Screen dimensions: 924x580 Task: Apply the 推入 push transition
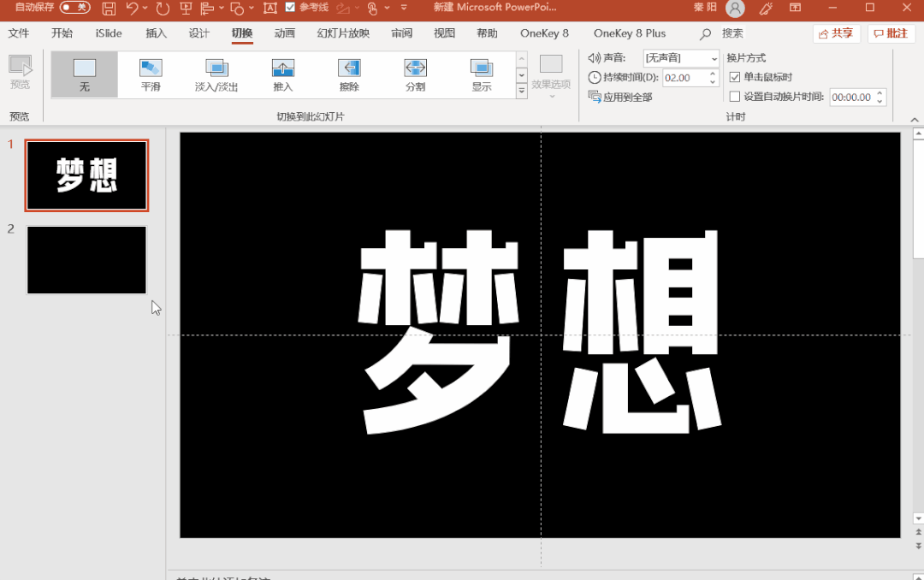pos(283,75)
